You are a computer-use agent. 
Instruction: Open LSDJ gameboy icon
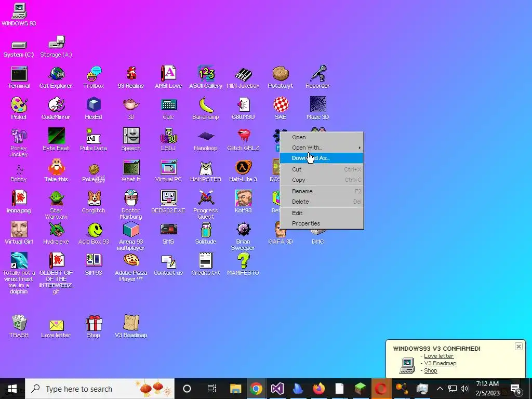pos(168,140)
